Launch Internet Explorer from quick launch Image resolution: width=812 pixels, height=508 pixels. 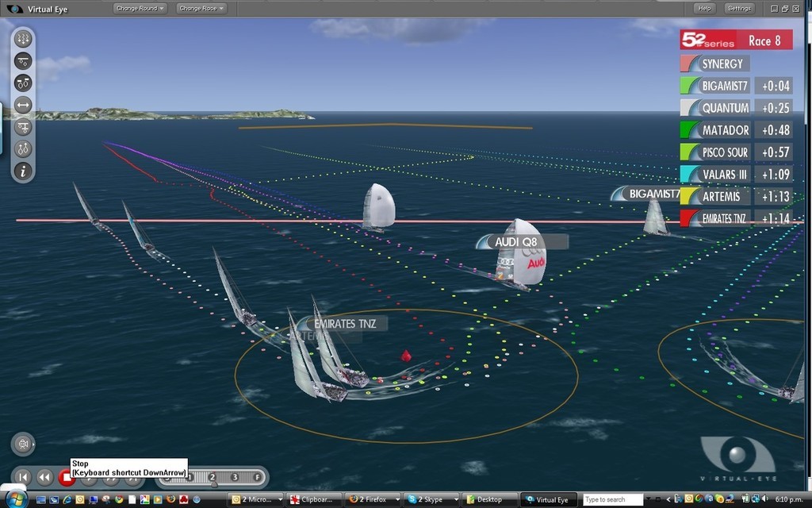tap(67, 500)
